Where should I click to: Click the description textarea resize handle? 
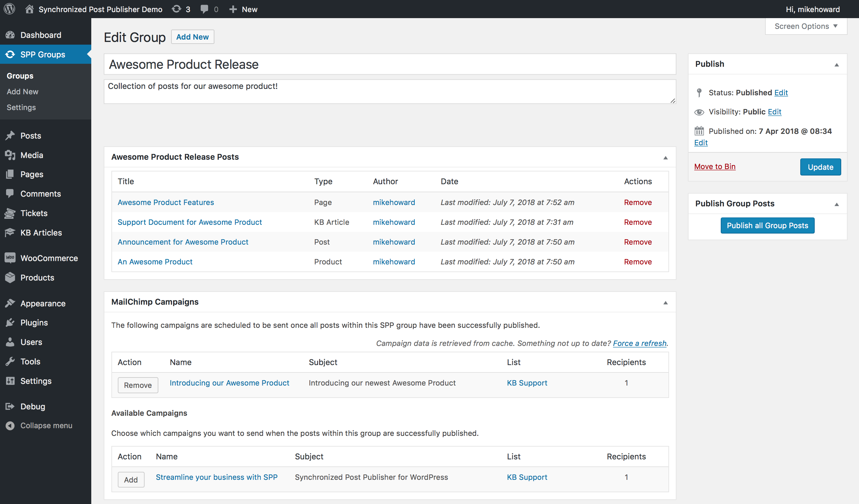tap(672, 101)
